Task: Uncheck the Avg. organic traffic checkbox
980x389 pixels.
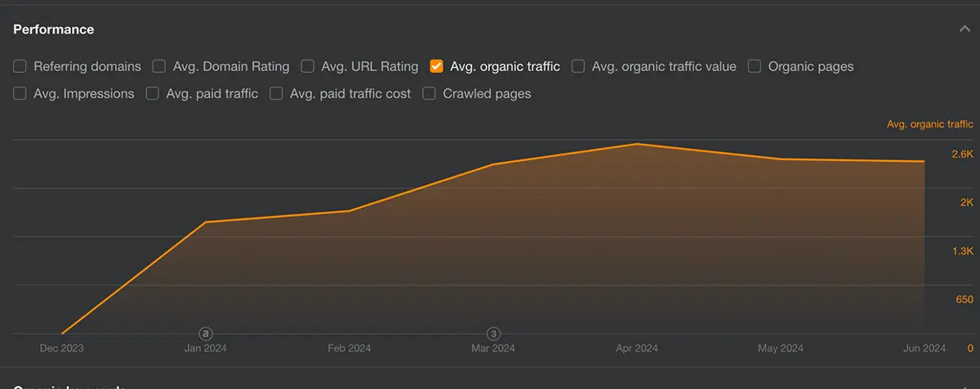Action: 437,66
